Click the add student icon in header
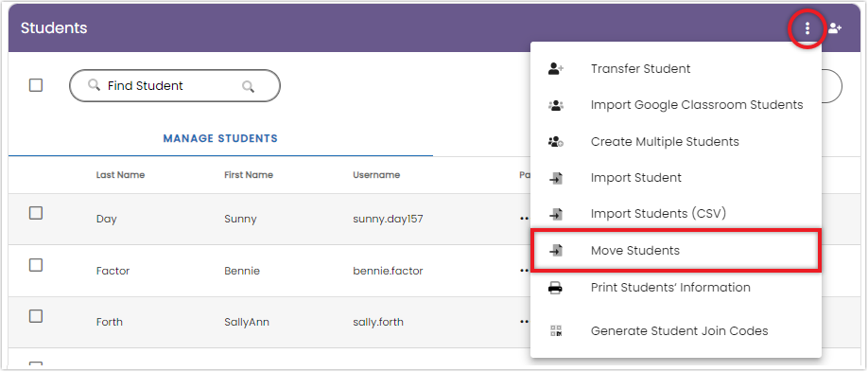The height and width of the screenshot is (372, 868). click(835, 27)
